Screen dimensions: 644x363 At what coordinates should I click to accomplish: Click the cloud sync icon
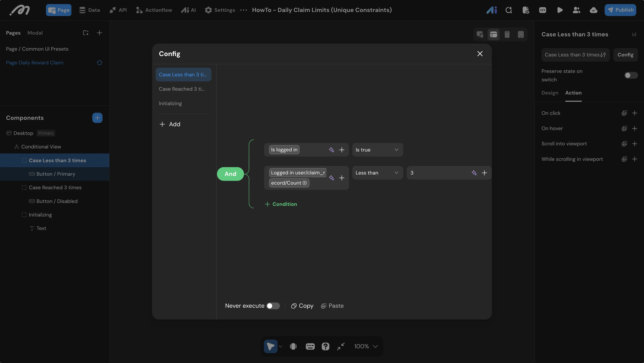coord(593,10)
